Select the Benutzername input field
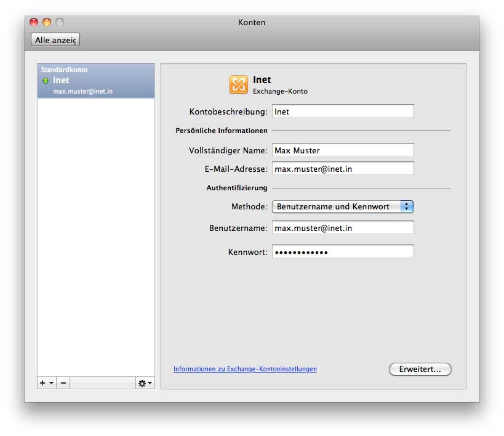The height and width of the screenshot is (436, 504). (x=343, y=228)
